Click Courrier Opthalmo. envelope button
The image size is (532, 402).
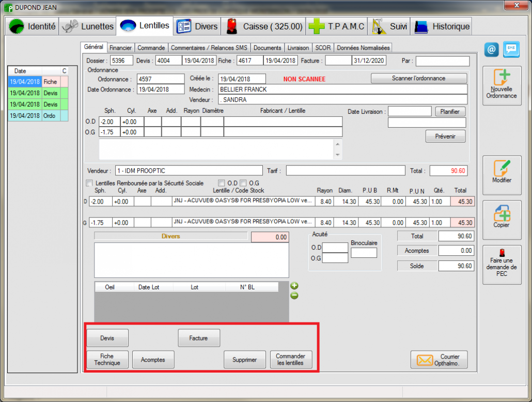point(439,360)
